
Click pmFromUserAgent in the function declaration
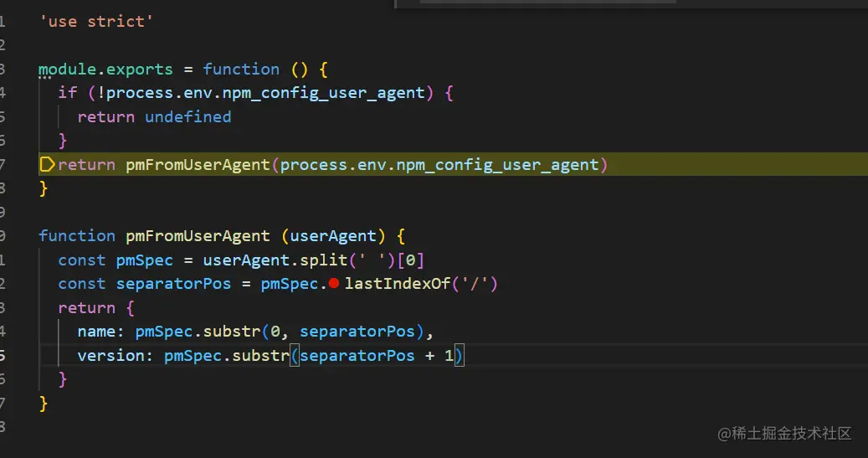[198, 236]
